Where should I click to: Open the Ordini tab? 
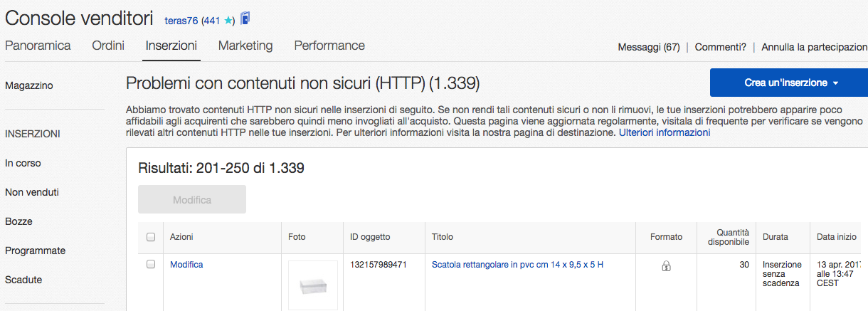[108, 46]
